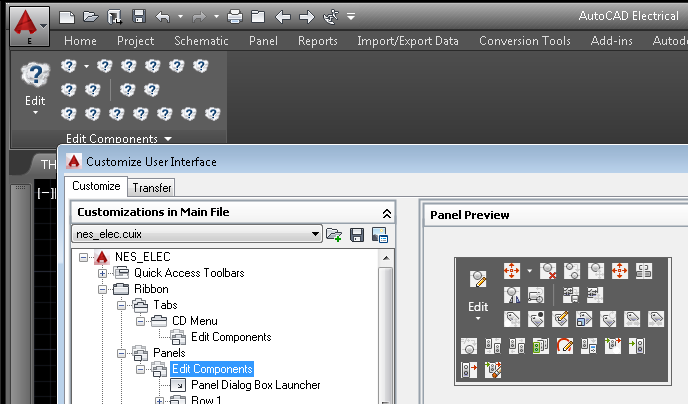Click the Delete Component red X icon in preview

(548, 271)
